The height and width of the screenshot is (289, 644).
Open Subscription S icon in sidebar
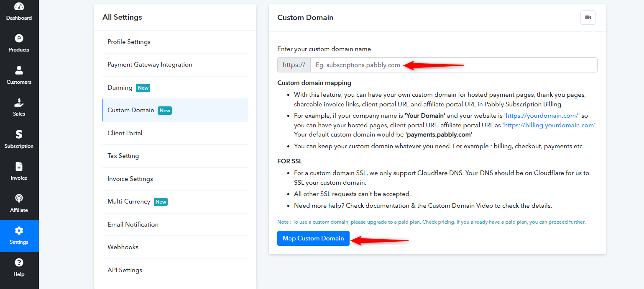19,134
